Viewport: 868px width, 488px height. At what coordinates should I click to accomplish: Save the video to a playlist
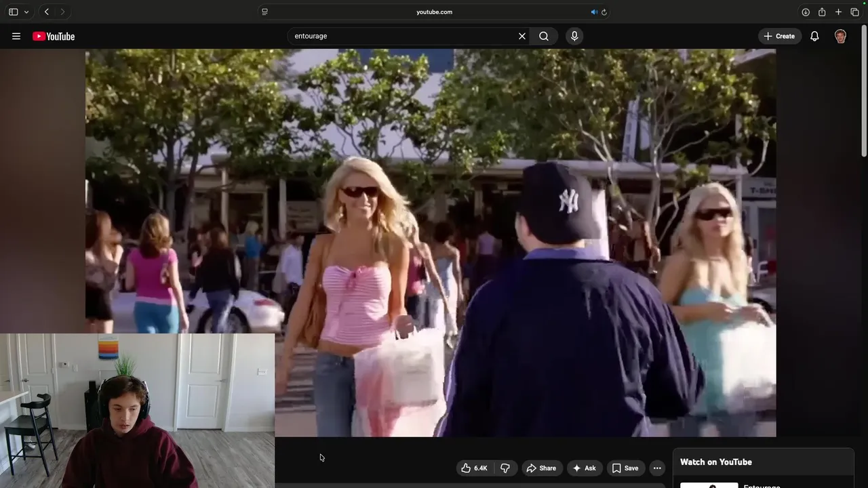[625, 468]
